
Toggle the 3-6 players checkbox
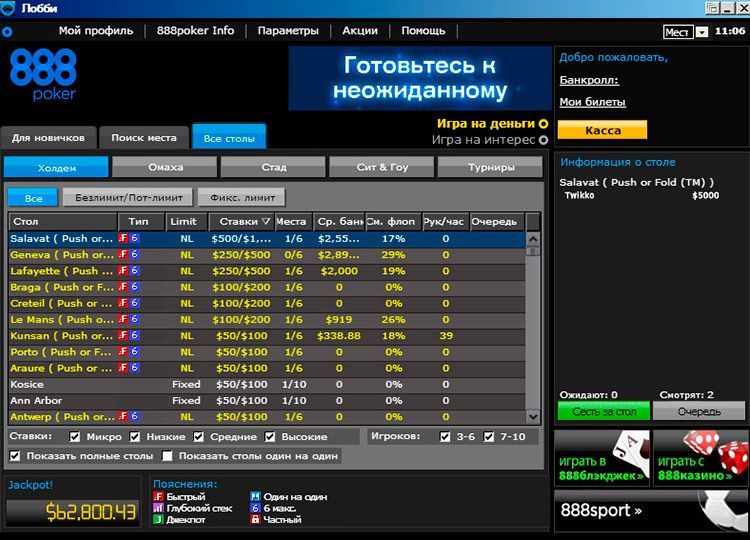(x=445, y=437)
